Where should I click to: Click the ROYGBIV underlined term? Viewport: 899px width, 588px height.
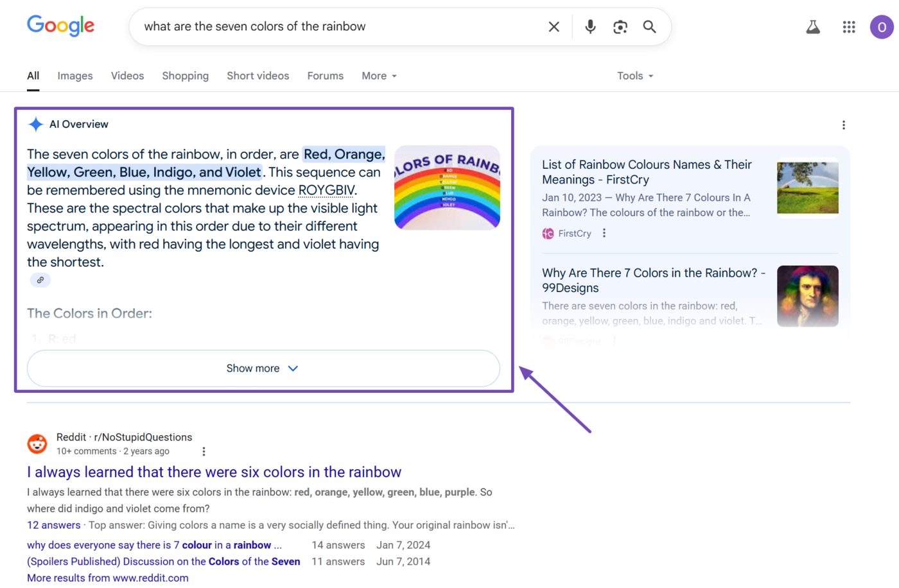point(326,190)
